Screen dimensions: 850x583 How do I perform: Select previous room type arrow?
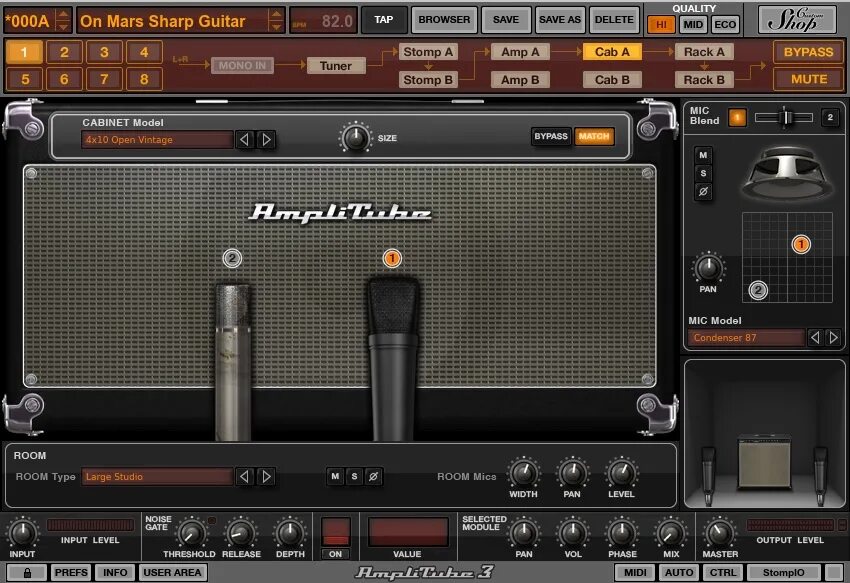[244, 476]
